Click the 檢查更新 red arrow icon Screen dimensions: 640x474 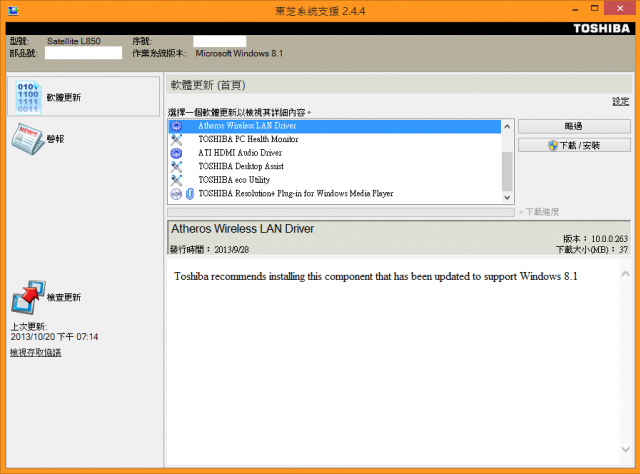(x=28, y=297)
